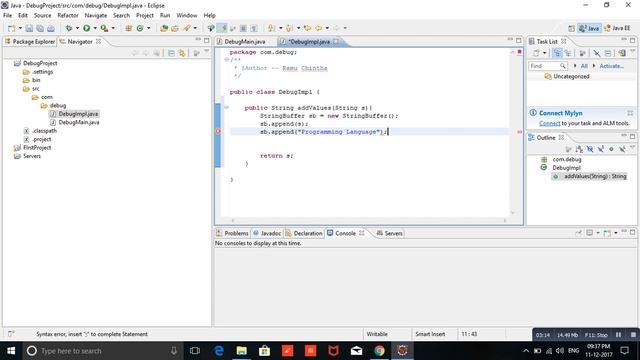Click the Open Task folder icon
The width and height of the screenshot is (640, 360).
(175, 28)
